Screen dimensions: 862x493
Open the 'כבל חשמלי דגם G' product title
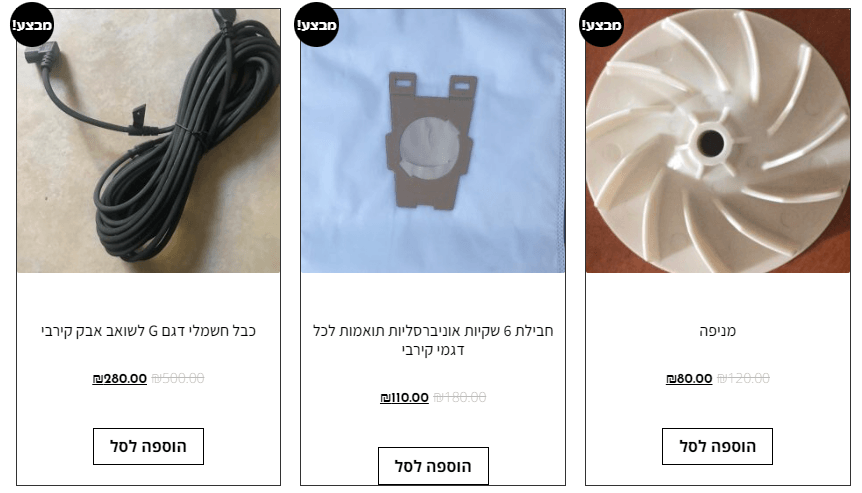click(x=148, y=331)
